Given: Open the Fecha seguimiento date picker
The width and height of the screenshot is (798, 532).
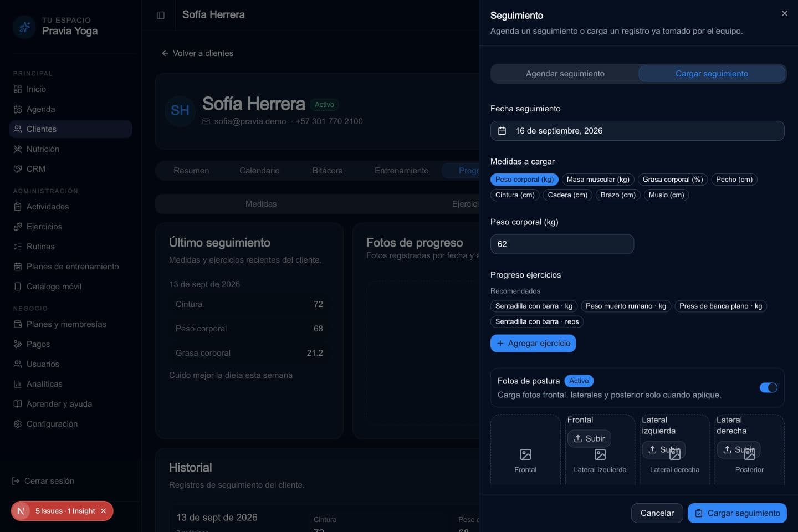Looking at the screenshot, I should click(x=637, y=131).
